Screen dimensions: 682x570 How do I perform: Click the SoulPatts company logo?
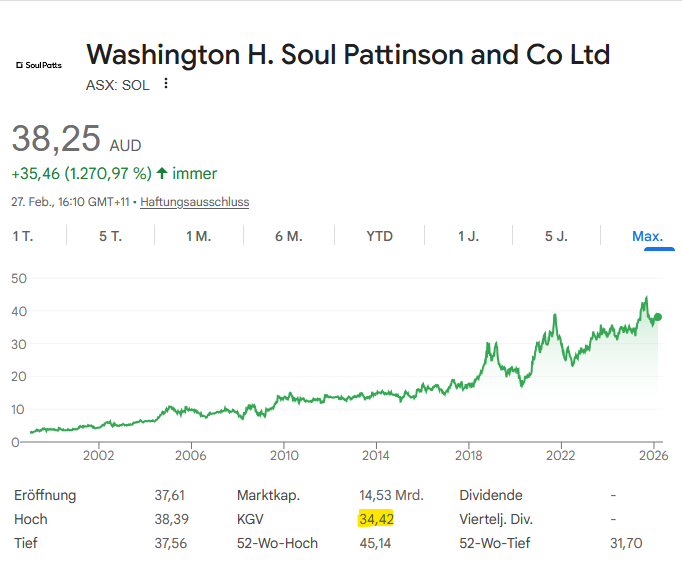tap(38, 64)
